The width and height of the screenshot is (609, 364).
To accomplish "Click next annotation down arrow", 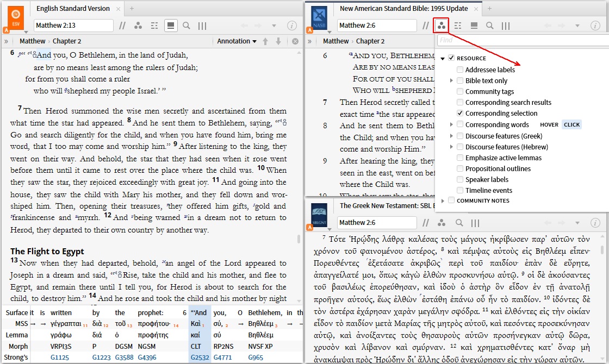I will [x=278, y=41].
